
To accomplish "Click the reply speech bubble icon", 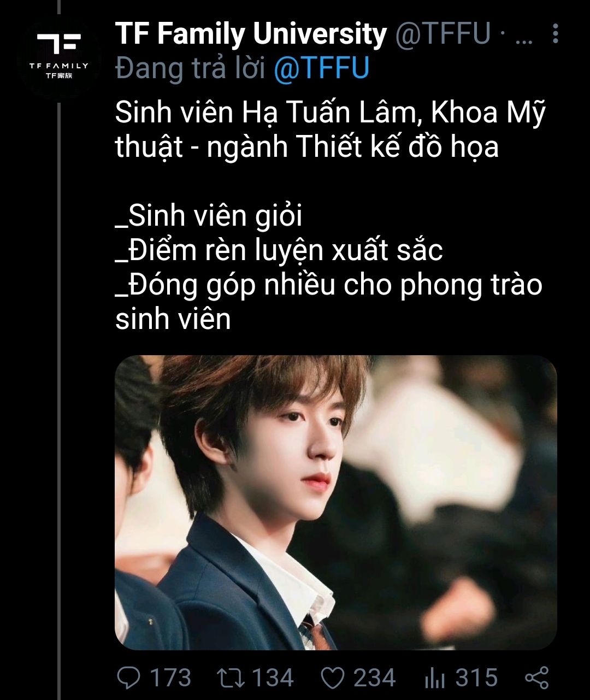I will 129,678.
